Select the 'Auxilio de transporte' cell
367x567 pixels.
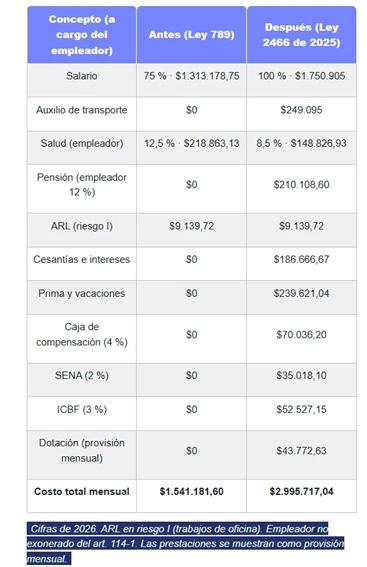coord(82,114)
